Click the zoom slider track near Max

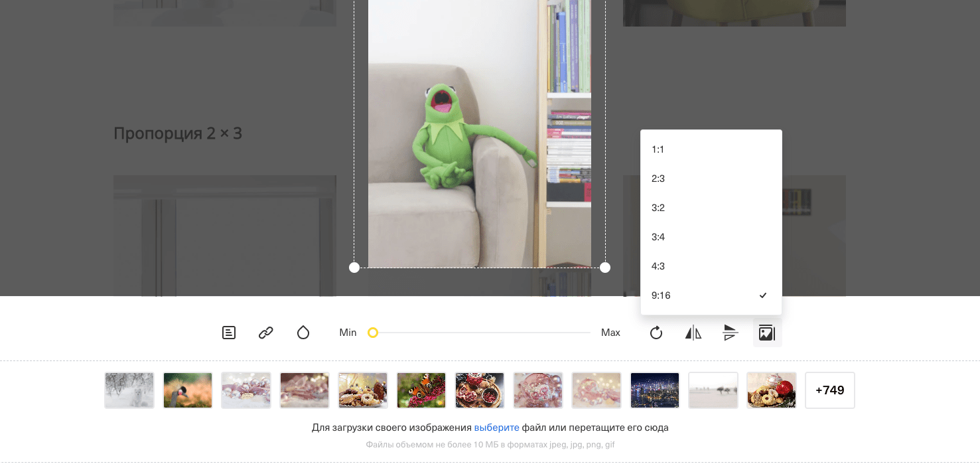[584, 333]
